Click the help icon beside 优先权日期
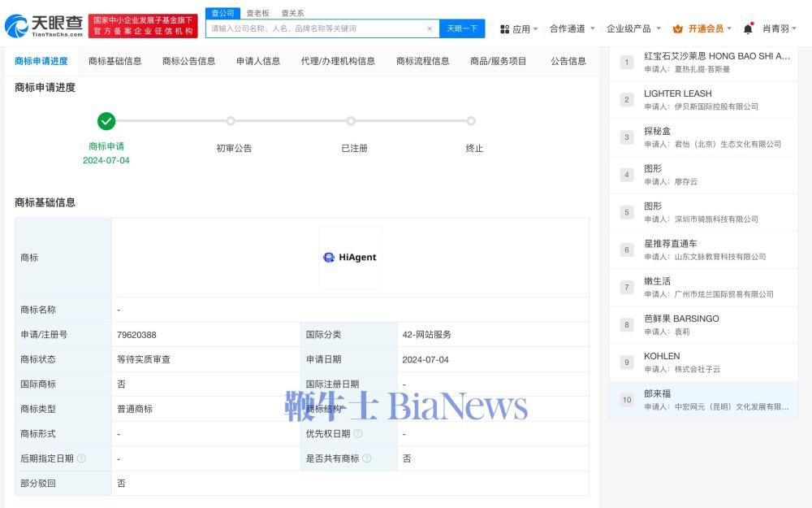Screen dimensions: 812x508 [358, 433]
